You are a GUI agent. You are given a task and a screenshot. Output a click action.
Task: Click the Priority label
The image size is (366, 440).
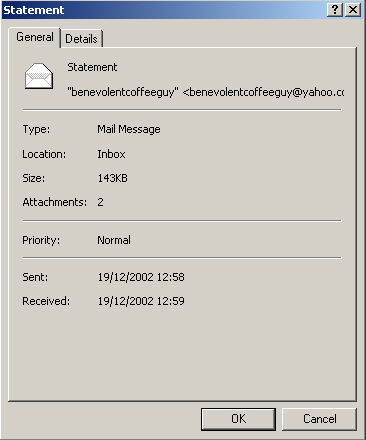click(x=41, y=240)
